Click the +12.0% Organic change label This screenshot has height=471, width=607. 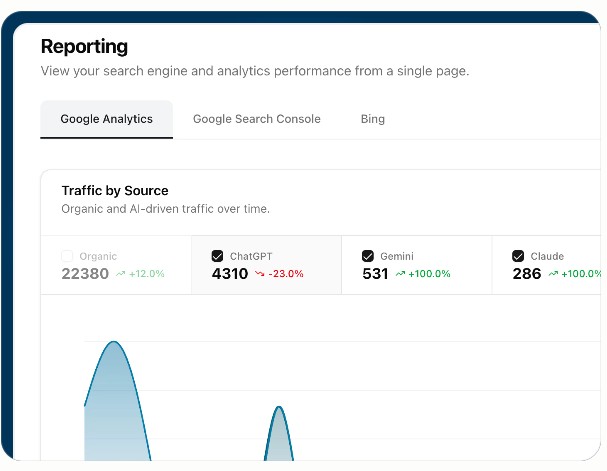point(147,274)
